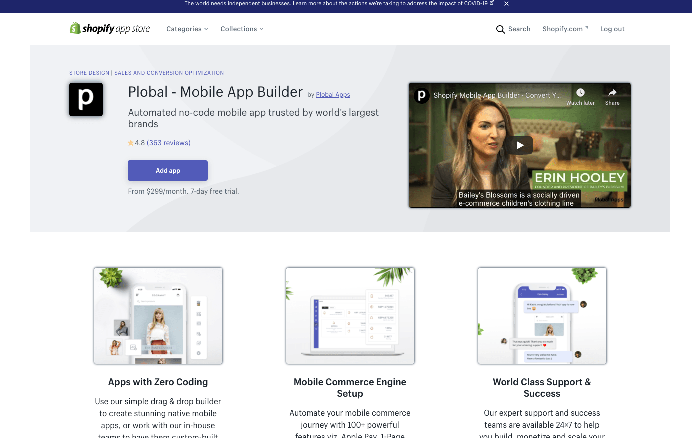
Task: Click the Store design category link
Action: click(89, 73)
